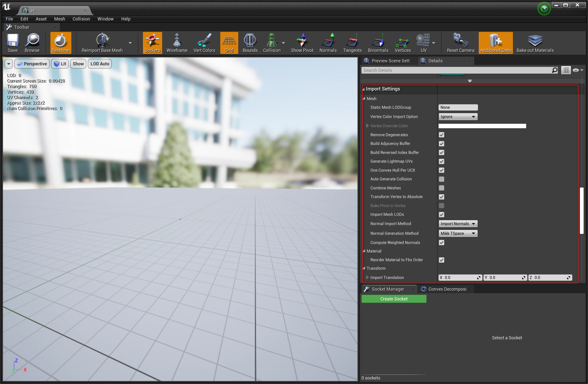Toggle Compute Weighted Normals checkbox
Image resolution: width=588 pixels, height=384 pixels.
point(442,243)
